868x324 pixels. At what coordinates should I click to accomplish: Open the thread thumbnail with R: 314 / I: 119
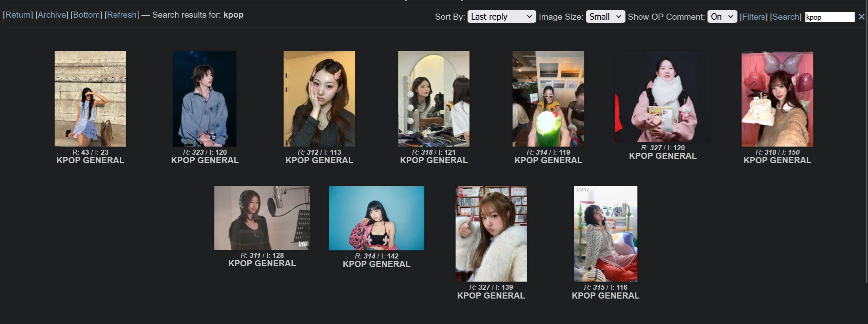548,99
